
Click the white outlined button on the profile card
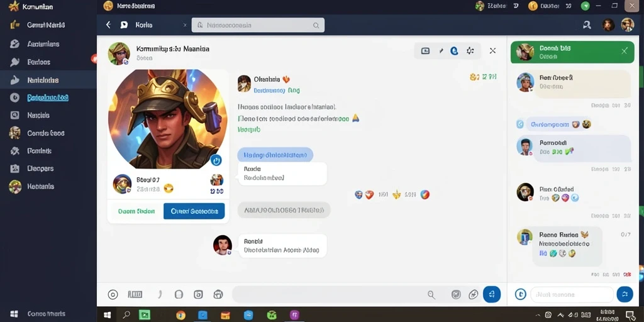pyautogui.click(x=136, y=211)
